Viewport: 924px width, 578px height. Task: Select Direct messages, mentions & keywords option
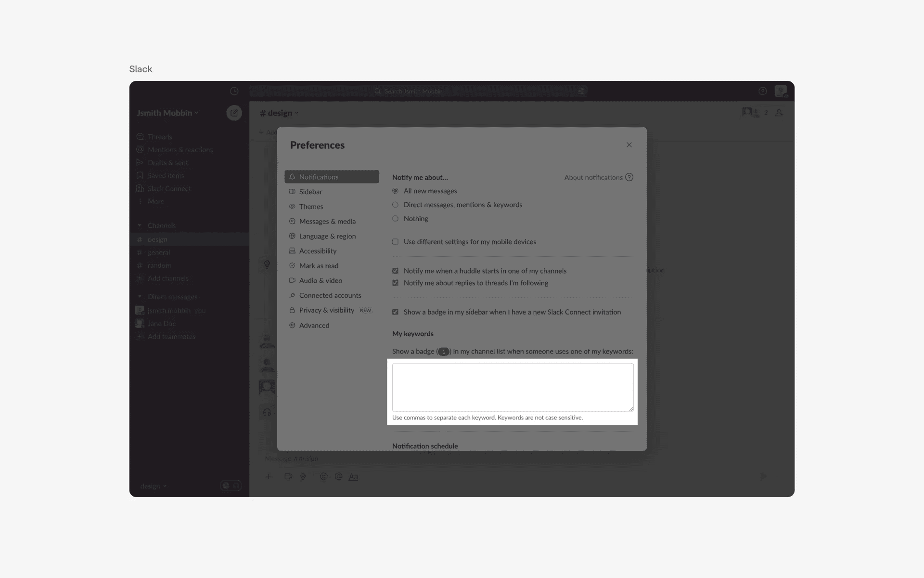395,205
